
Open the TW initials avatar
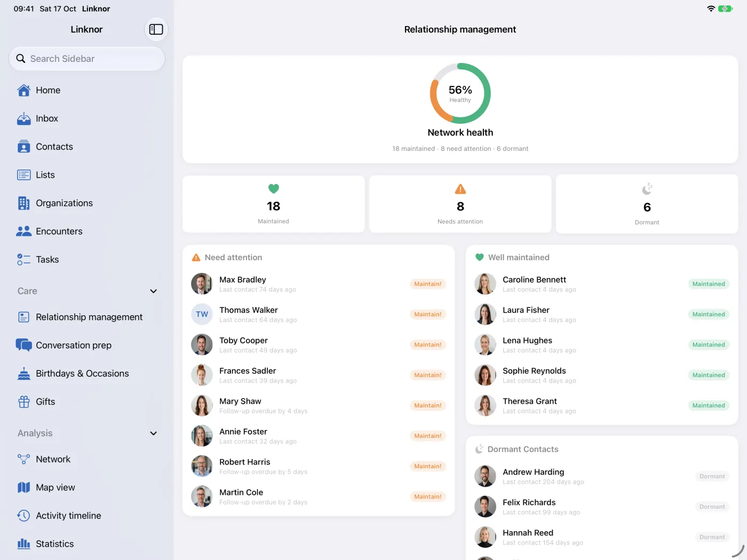click(x=202, y=314)
